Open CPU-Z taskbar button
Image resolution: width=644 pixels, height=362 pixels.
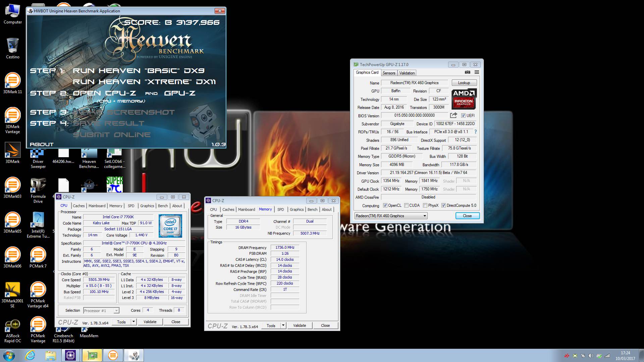point(70,355)
